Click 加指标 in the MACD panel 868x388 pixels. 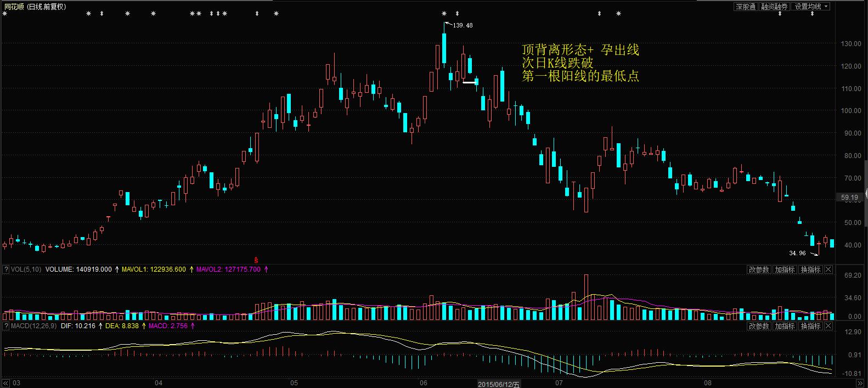coord(785,326)
